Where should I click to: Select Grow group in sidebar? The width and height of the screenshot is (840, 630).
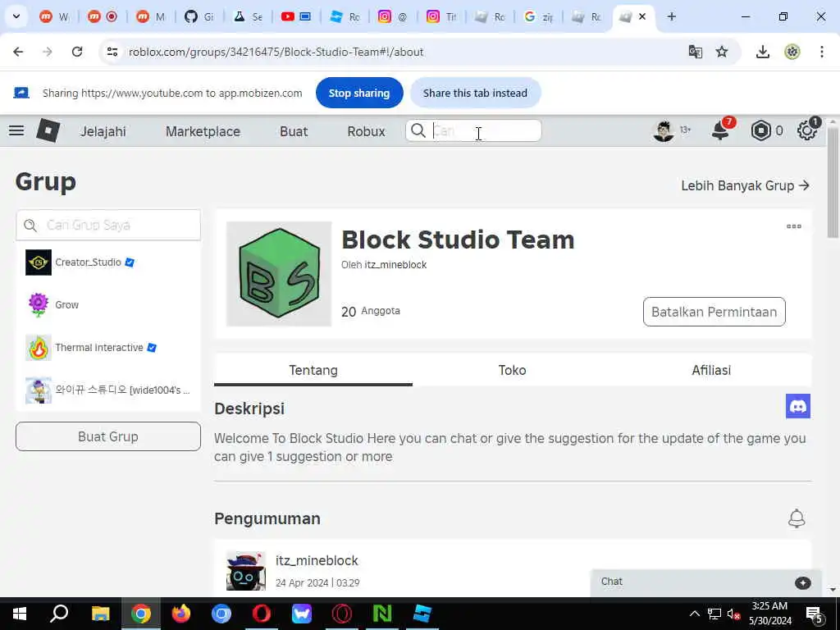coord(108,305)
